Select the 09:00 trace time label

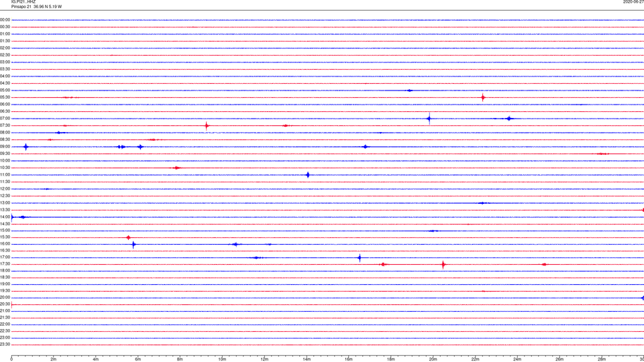[x=5, y=147]
